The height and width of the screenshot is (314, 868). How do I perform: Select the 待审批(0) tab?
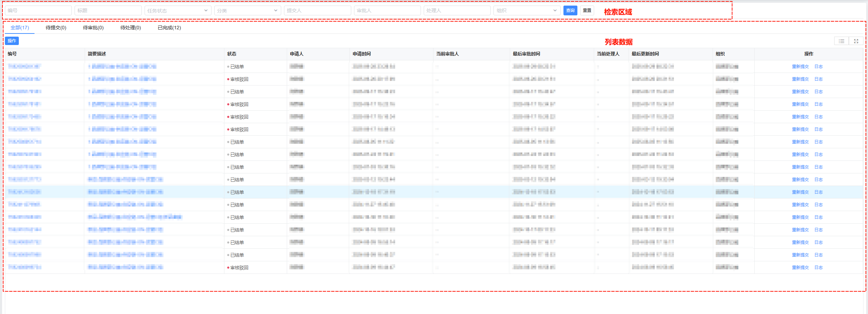coord(93,28)
